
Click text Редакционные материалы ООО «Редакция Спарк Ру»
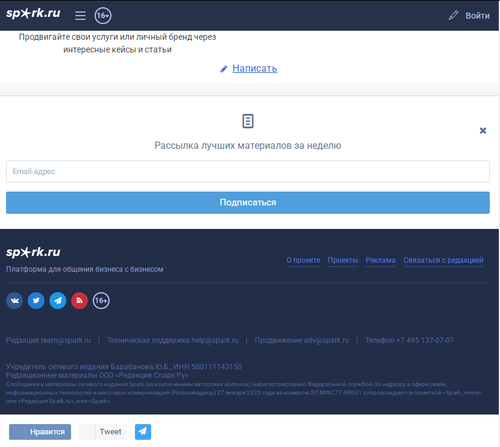pyautogui.click(x=97, y=375)
